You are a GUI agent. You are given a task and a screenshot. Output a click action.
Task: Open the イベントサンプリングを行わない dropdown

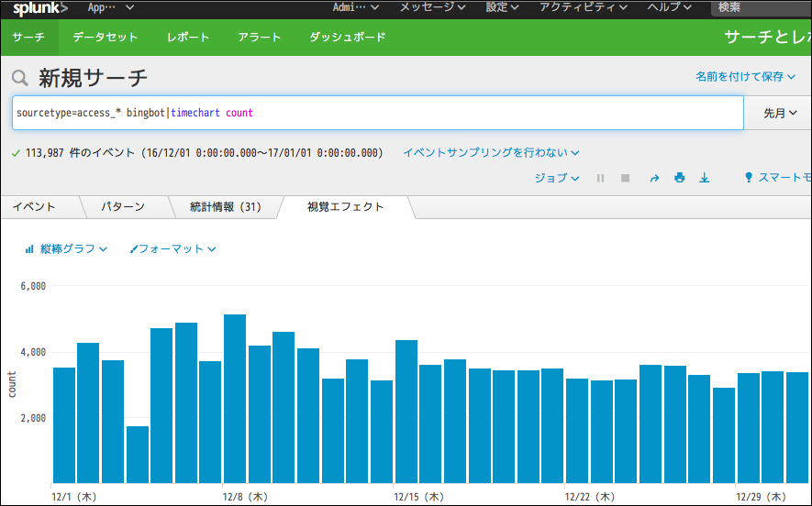(x=491, y=153)
